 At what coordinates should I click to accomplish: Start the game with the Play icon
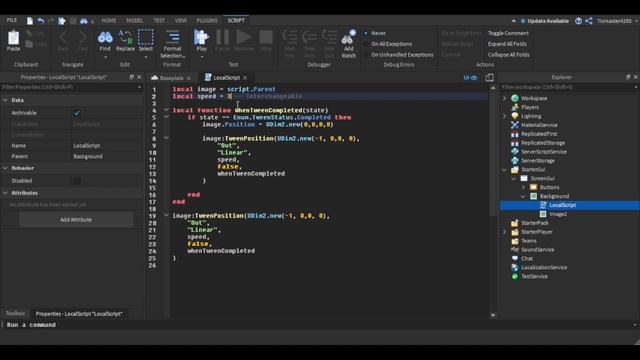point(201,37)
